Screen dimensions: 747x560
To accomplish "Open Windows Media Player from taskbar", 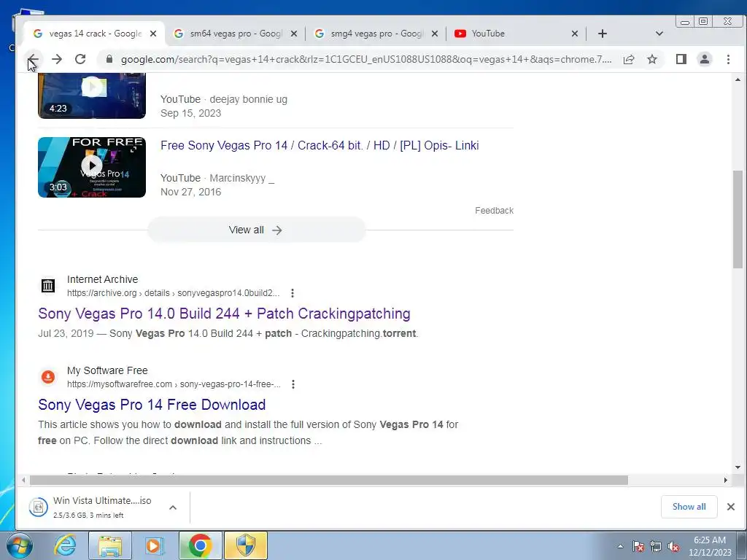I will 155,545.
